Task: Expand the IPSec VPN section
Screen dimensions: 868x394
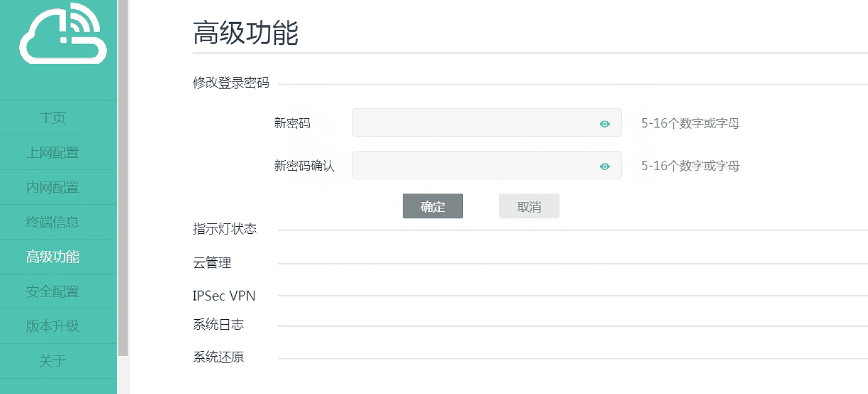Action: (x=224, y=296)
